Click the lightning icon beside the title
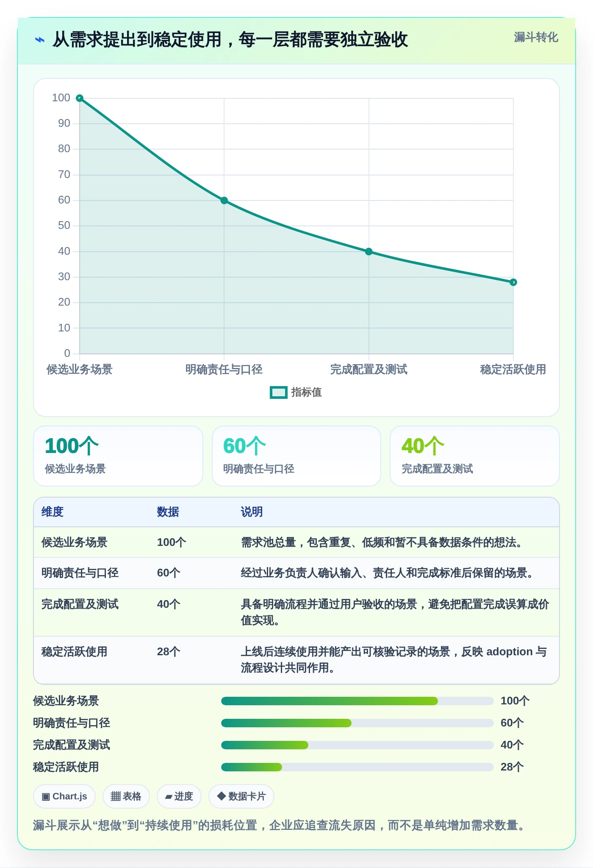Viewport: 593px width, 868px height. (39, 40)
